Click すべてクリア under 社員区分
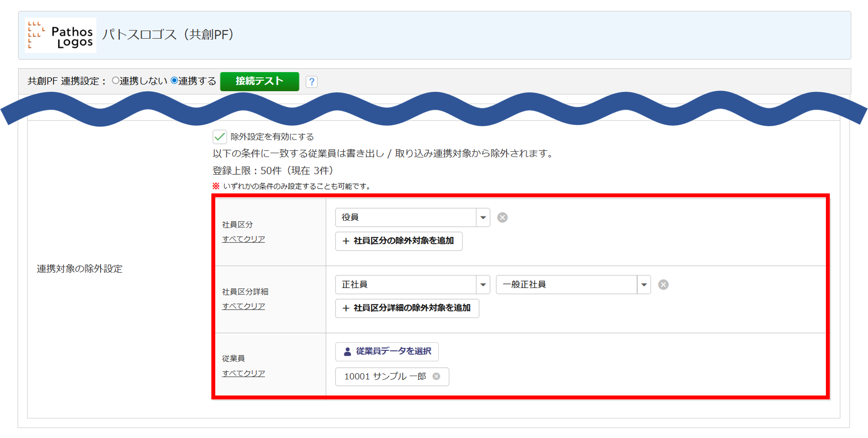This screenshot has width=868, height=438. [x=243, y=239]
